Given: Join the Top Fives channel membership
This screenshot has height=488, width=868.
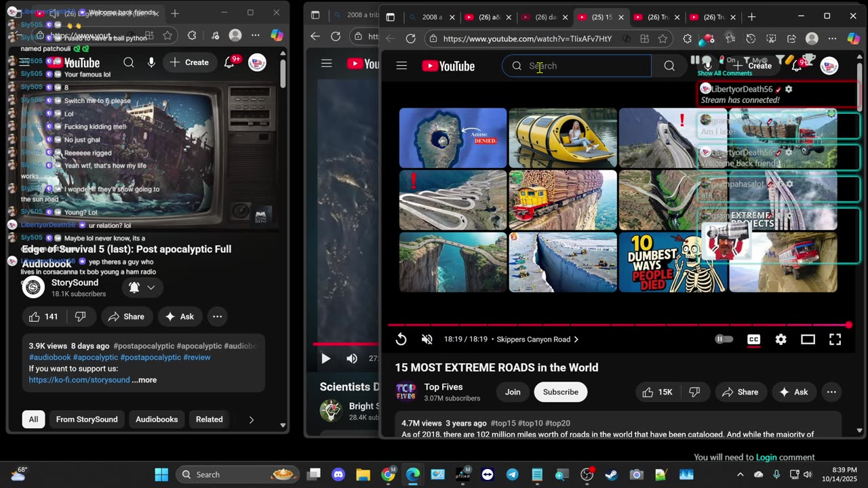Looking at the screenshot, I should point(513,392).
